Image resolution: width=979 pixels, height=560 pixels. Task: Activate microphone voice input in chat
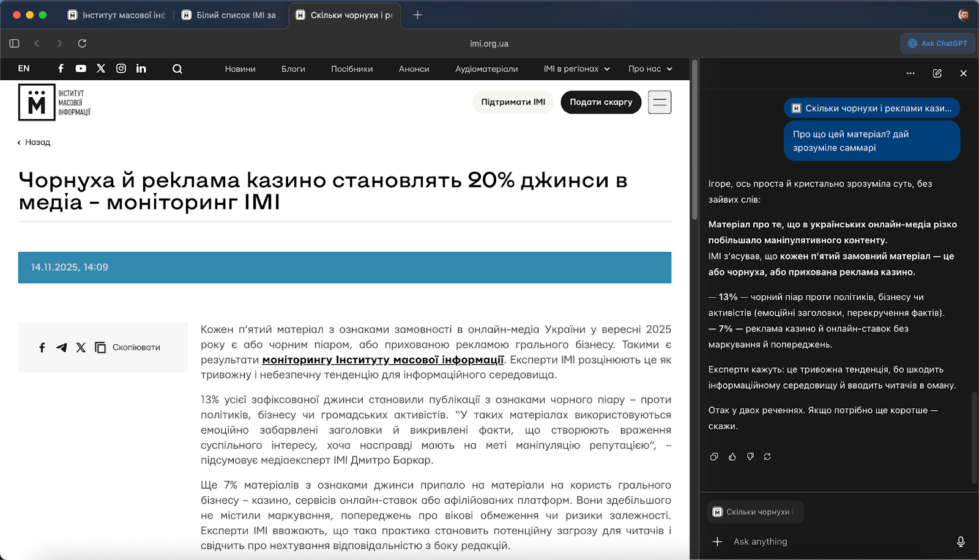[x=961, y=542]
